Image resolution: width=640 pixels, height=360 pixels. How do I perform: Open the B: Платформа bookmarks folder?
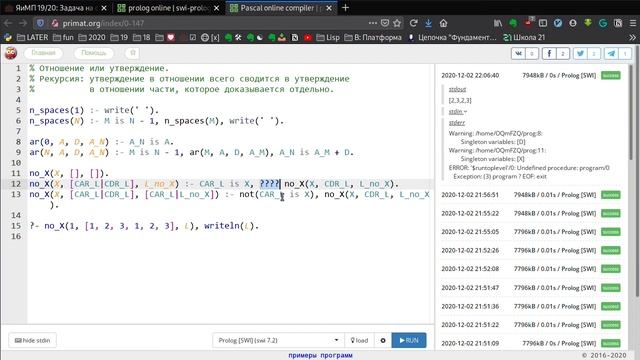tap(373, 38)
